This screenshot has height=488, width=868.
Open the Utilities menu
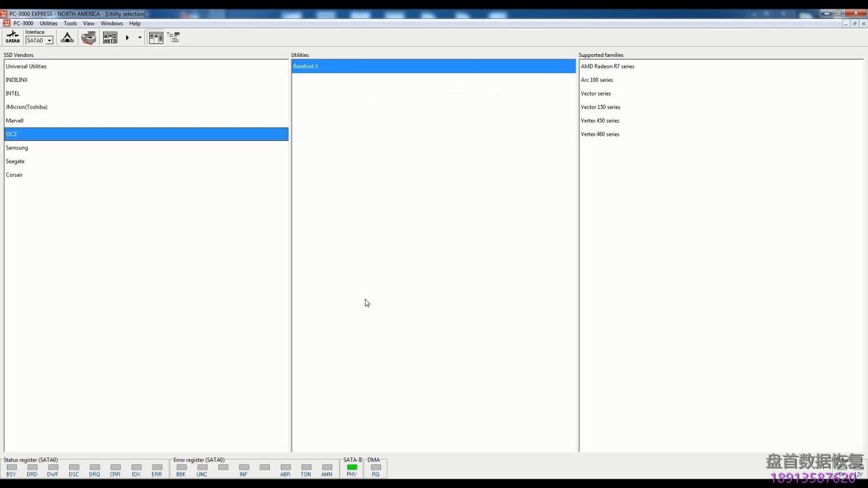(x=48, y=23)
